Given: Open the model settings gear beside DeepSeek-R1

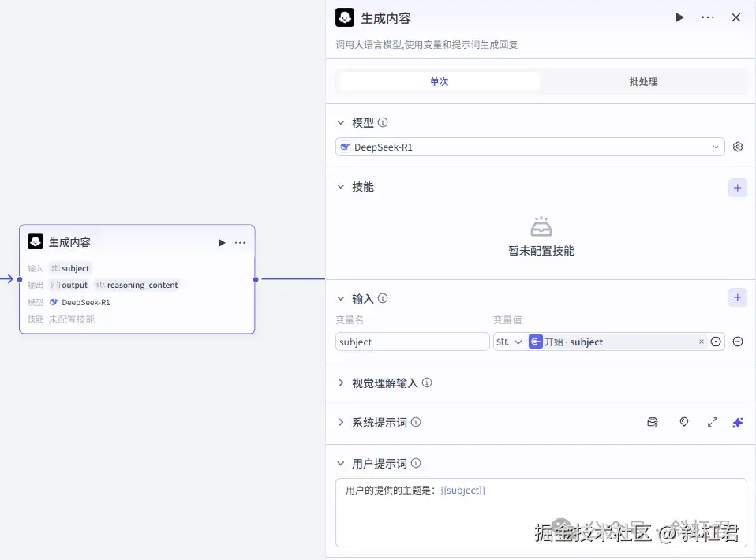Looking at the screenshot, I should point(737,147).
